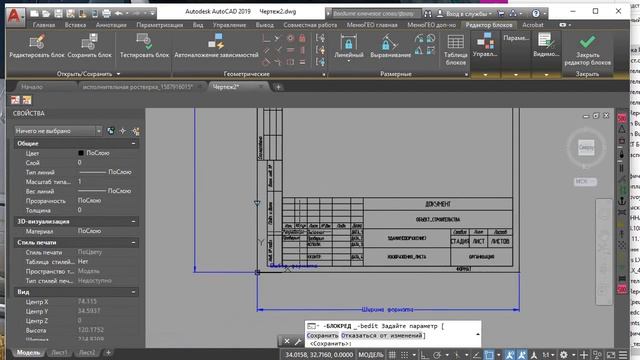640x360 pixels.
Task: Toggle snap mode in status bar
Action: pos(404,355)
